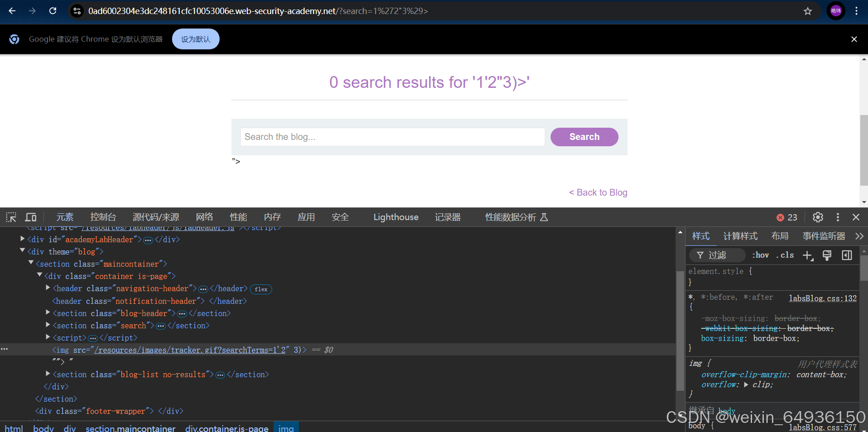Select div.container.is-page breadcrumb
Viewport: 868px width, 432px height.
click(x=226, y=428)
